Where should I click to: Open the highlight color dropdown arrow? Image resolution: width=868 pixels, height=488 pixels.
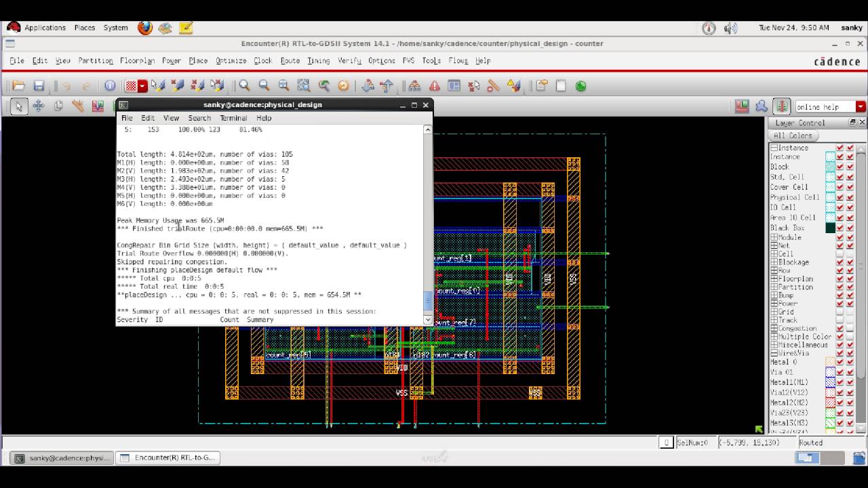(142, 86)
